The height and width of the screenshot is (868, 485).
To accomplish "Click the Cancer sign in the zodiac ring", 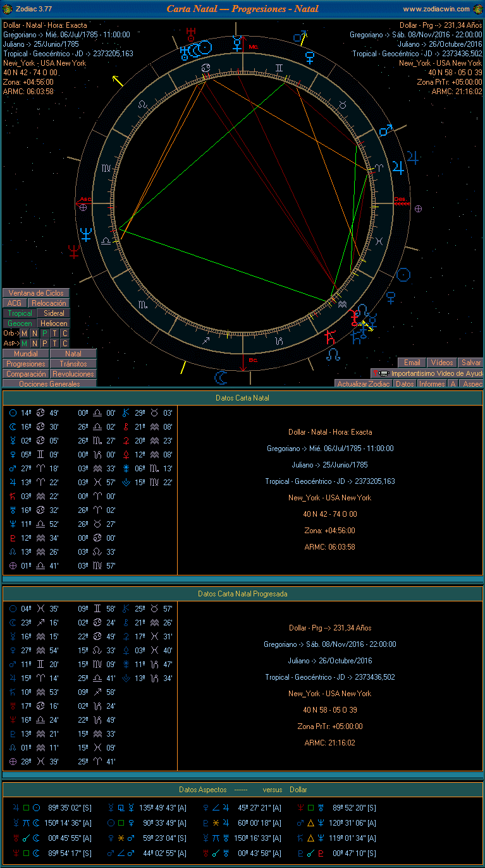I will pos(206,68).
